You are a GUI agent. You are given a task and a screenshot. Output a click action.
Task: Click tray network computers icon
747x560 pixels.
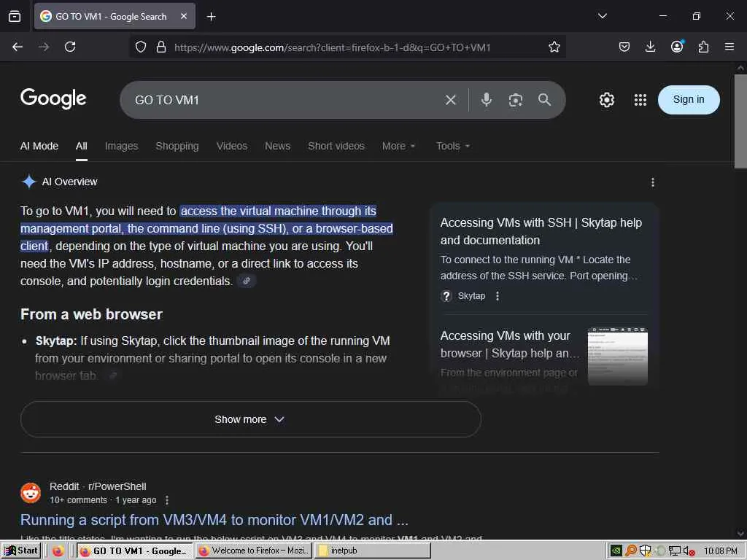tap(674, 551)
